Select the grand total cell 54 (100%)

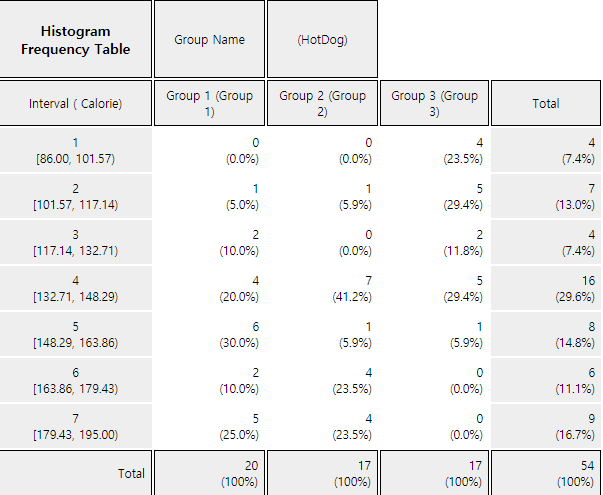(x=546, y=473)
